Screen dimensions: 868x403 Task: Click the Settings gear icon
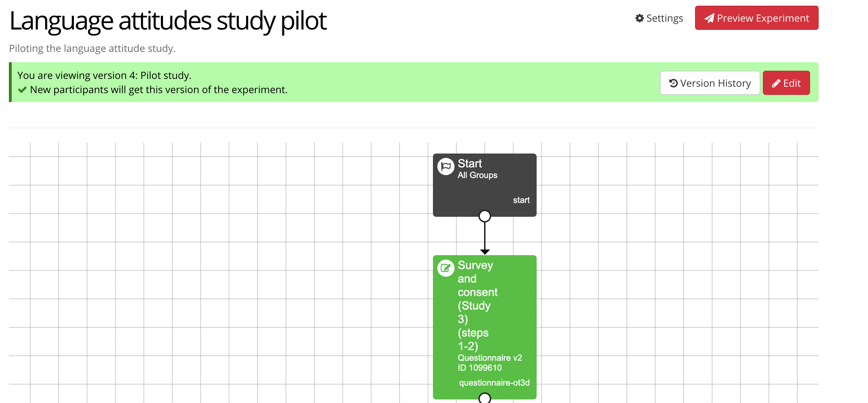639,18
